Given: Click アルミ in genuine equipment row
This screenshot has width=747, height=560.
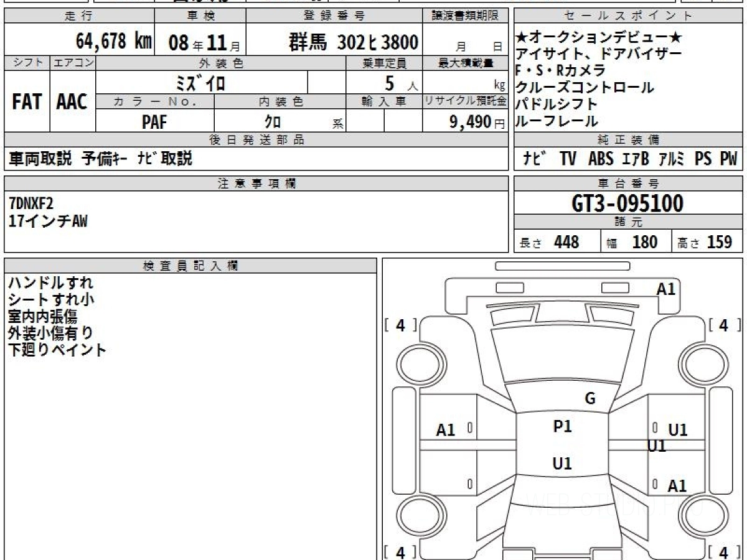Looking at the screenshot, I should coord(672,159).
